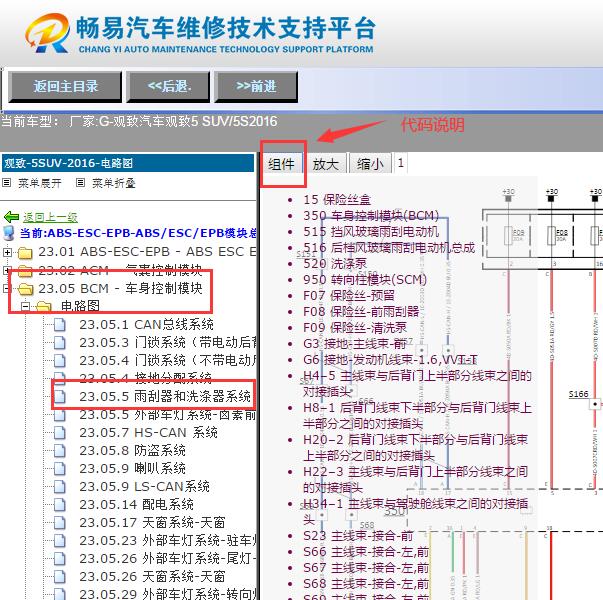The height and width of the screenshot is (600, 603).
Task: Click component entry S23 主线束-接合-前
Action: click(358, 536)
